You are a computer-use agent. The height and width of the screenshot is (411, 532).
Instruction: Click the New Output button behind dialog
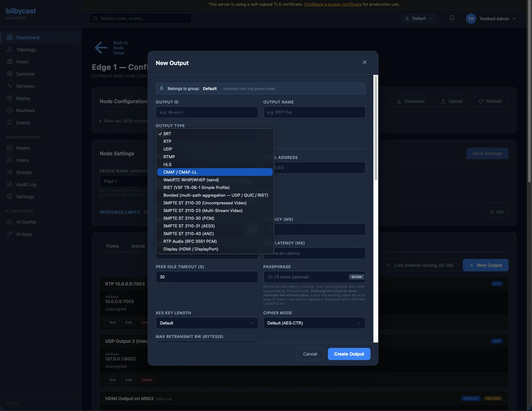click(x=486, y=265)
